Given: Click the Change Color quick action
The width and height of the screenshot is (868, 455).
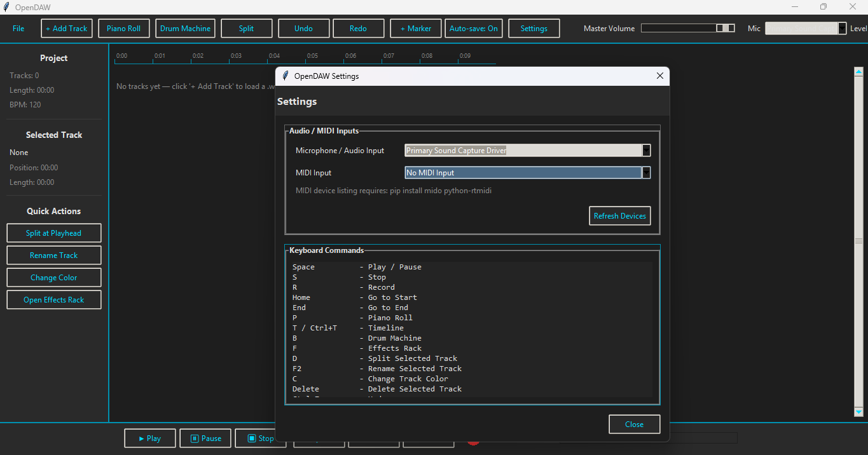Looking at the screenshot, I should pos(54,278).
